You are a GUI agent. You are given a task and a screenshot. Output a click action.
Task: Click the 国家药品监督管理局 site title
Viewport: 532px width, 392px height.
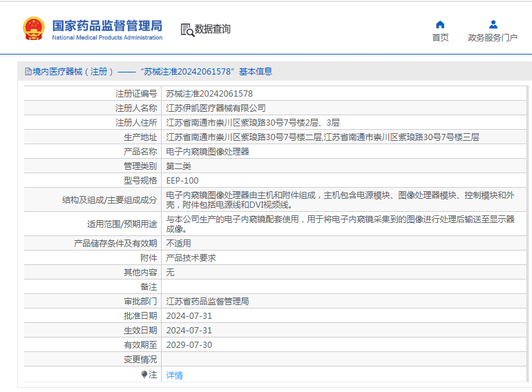pos(107,26)
